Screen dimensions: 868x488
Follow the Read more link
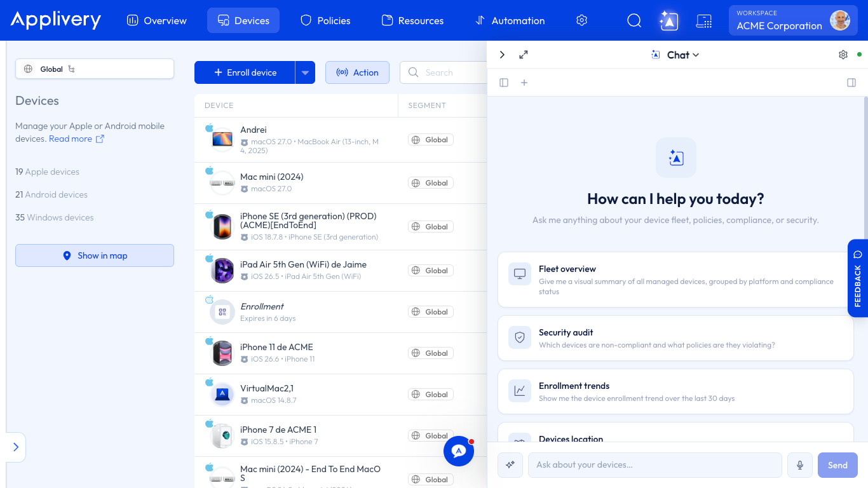pos(71,139)
